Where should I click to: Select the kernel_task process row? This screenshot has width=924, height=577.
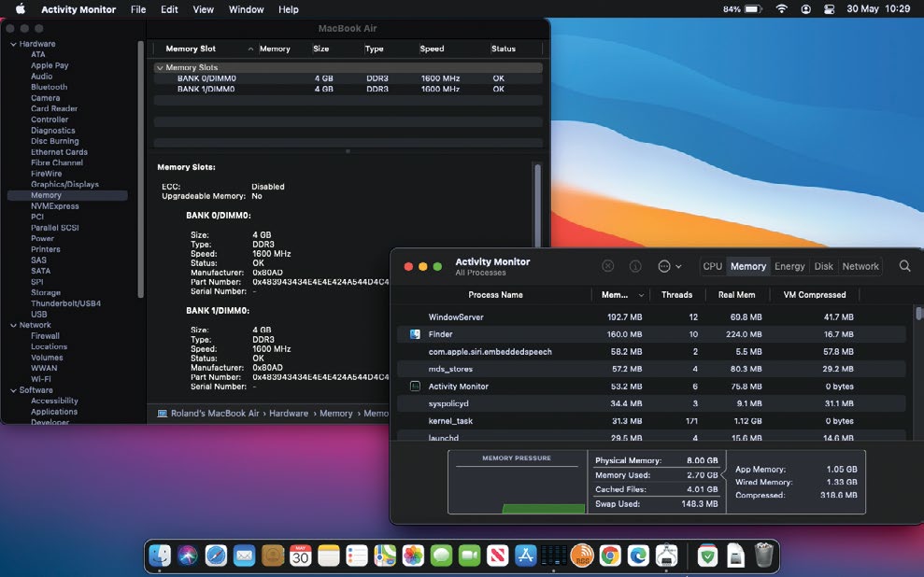pos(651,421)
